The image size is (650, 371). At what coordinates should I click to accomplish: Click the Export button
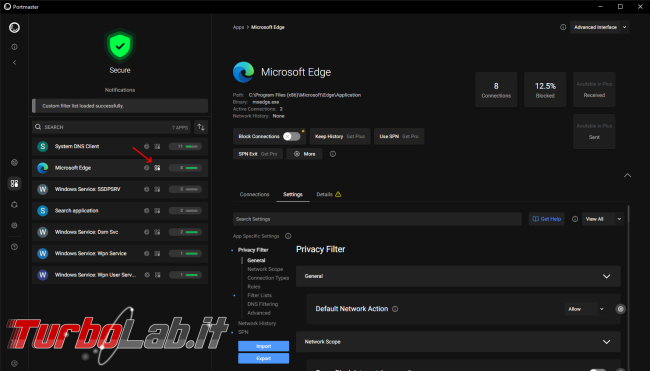(x=264, y=359)
